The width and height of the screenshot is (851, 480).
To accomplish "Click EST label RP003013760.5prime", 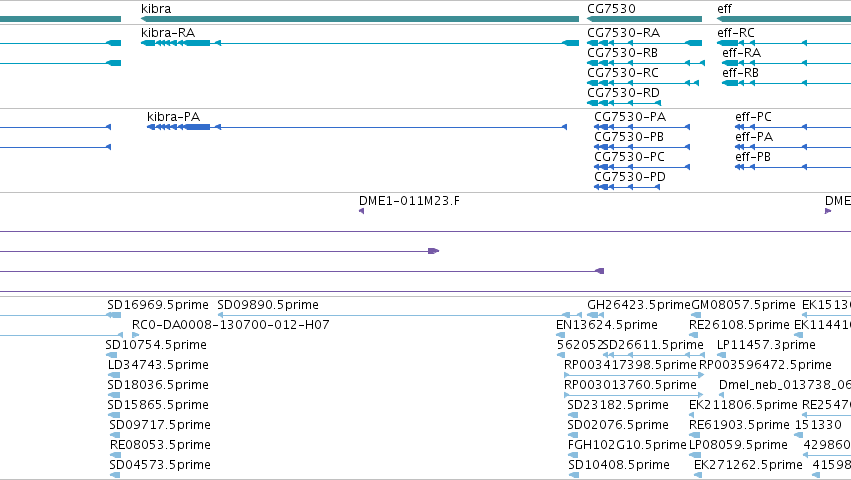I will (630, 385).
